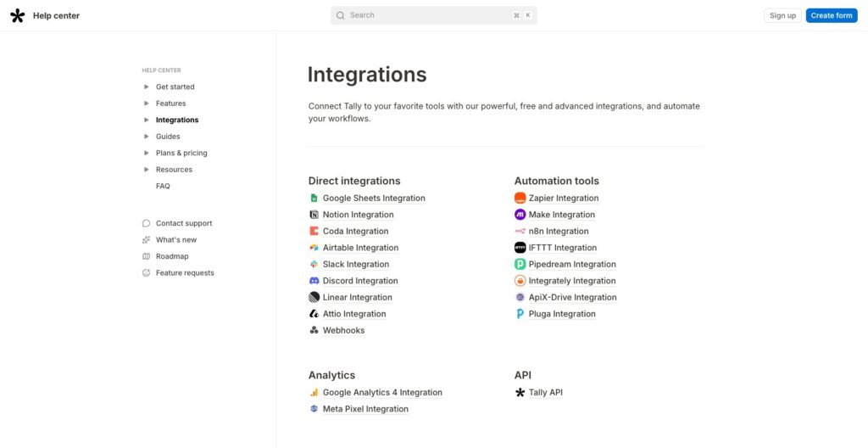Viewport: 868px width, 448px height.
Task: Click the search magnifier icon
Action: (x=341, y=15)
